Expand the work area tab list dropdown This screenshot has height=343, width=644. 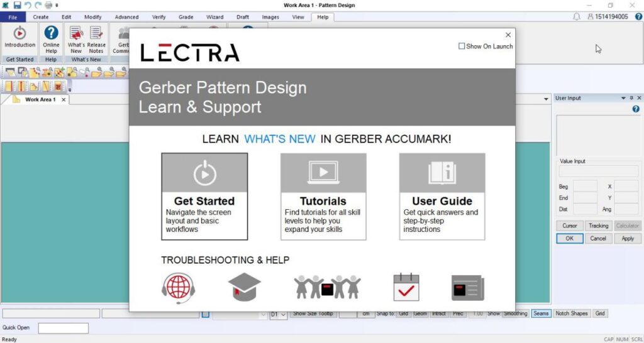(x=546, y=99)
